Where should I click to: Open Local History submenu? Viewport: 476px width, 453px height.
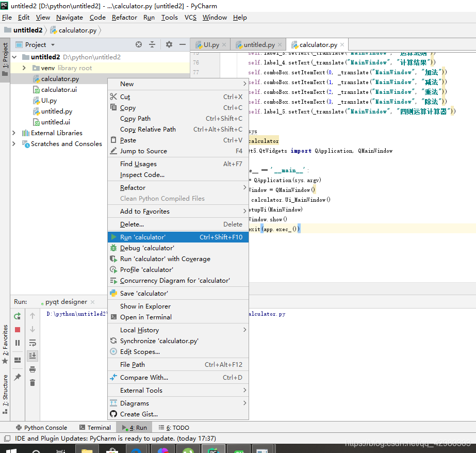[178, 330]
